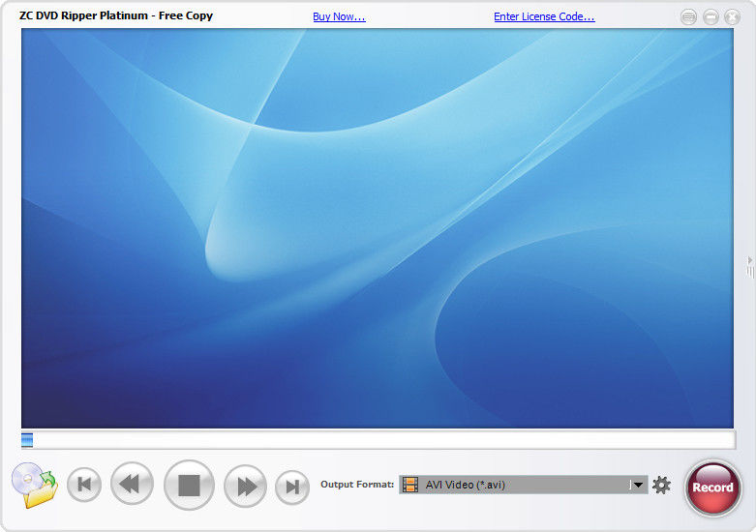This screenshot has width=756, height=532.
Task: Minimize the ZC DVD Ripper window
Action: pyautogui.click(x=711, y=17)
